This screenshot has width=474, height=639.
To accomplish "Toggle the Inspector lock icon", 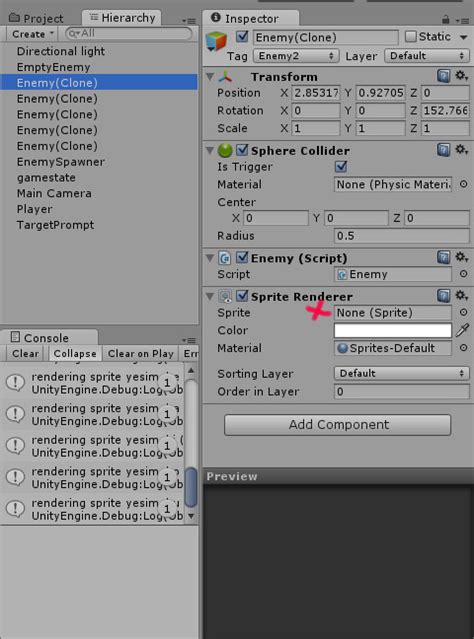I will pos(446,19).
